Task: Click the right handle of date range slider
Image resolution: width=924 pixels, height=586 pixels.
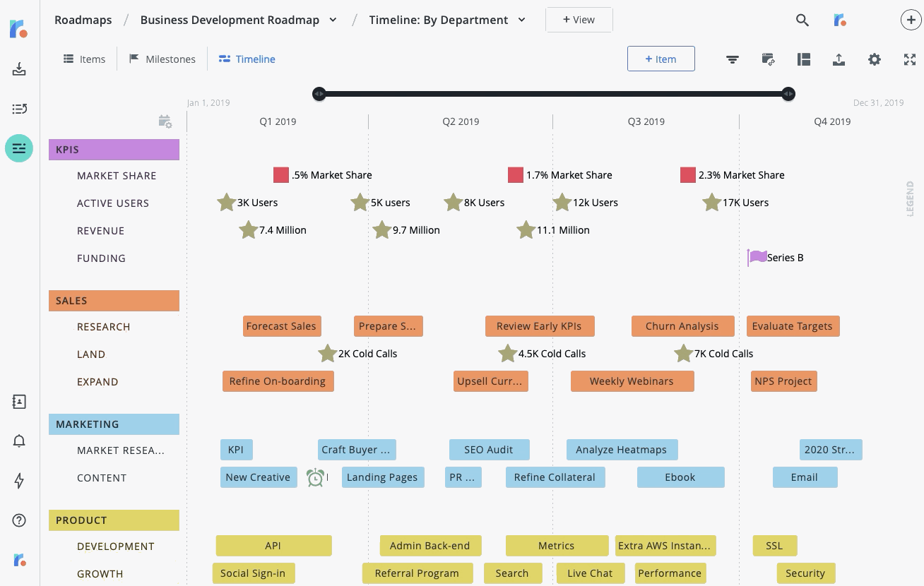Action: pos(788,94)
